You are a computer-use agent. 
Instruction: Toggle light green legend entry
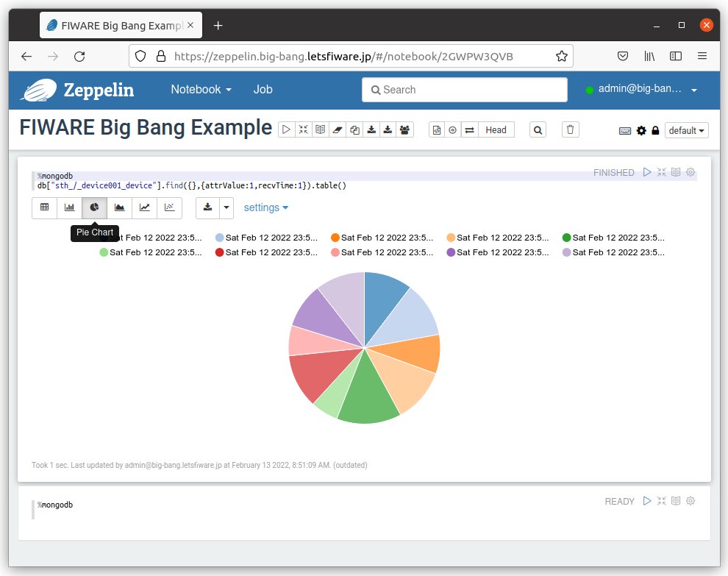coord(151,252)
